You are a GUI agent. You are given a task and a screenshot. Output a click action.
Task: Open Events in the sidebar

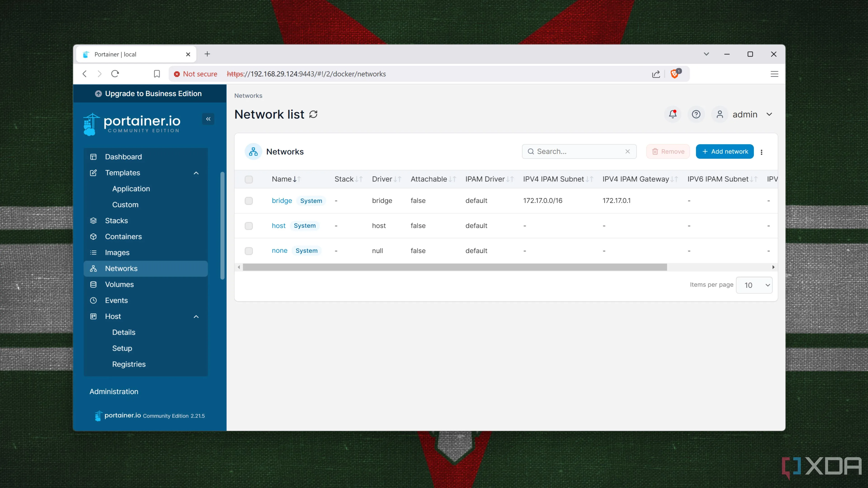[146, 300]
